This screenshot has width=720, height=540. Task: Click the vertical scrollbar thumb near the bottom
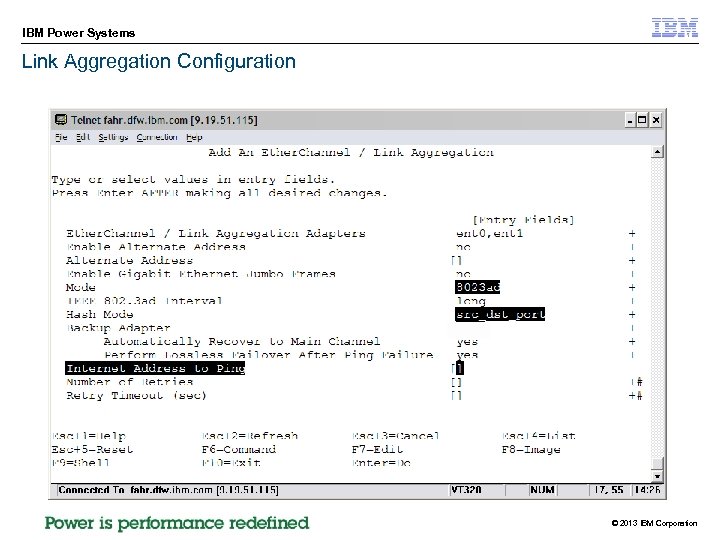[658, 464]
